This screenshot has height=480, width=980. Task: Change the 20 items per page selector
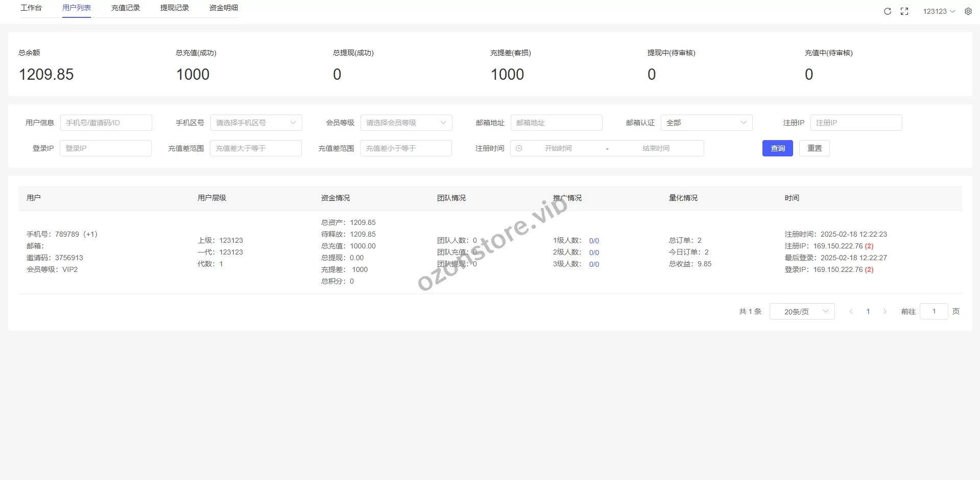802,311
